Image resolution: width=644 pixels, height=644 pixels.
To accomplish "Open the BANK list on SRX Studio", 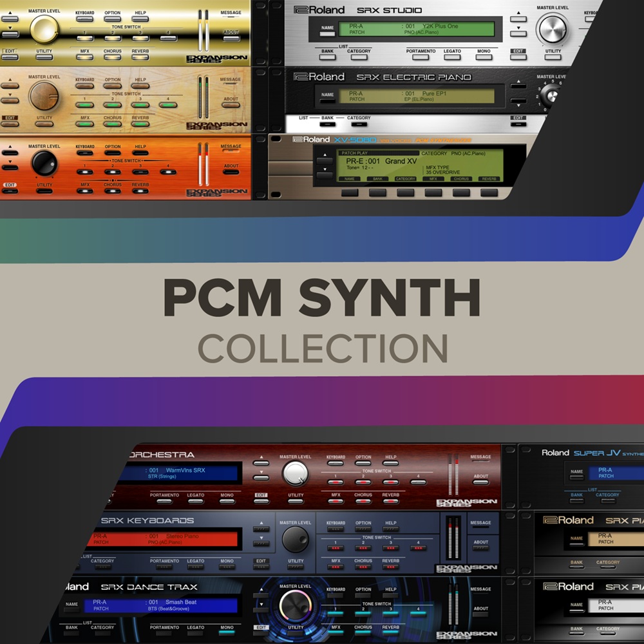I will click(327, 57).
